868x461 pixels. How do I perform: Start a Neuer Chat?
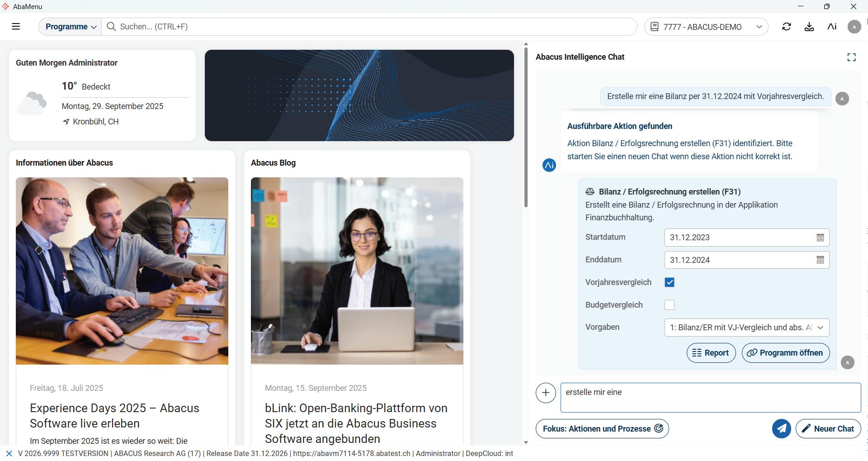(x=828, y=428)
